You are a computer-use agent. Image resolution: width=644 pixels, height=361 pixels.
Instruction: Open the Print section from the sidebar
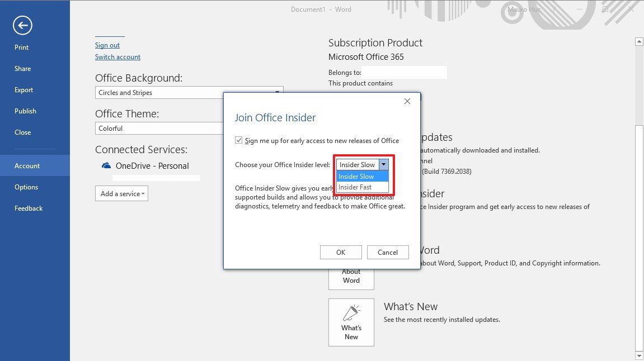pos(21,47)
